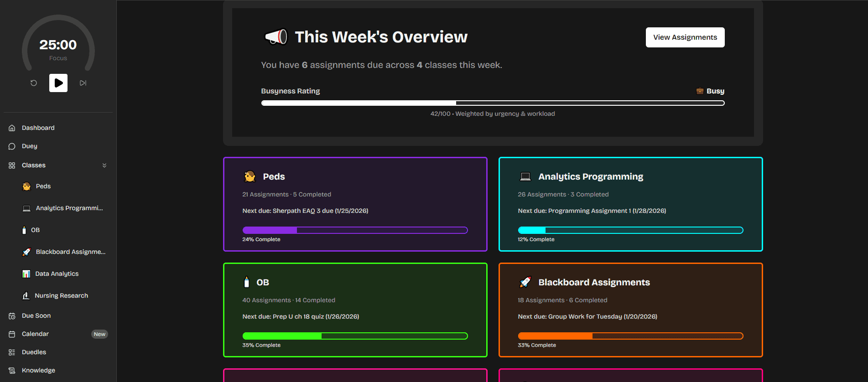Click the Busyness Rating progress bar
This screenshot has height=382, width=868.
[x=493, y=103]
